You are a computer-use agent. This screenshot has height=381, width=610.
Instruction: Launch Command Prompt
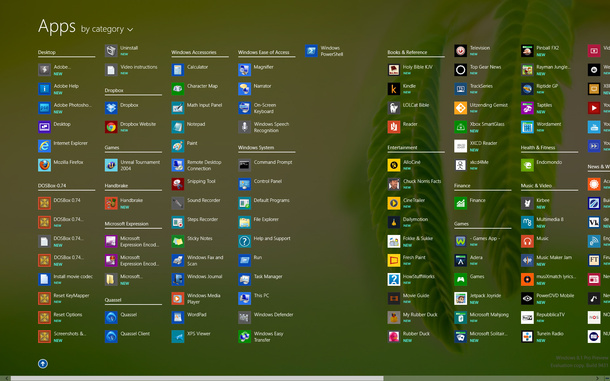click(x=265, y=165)
